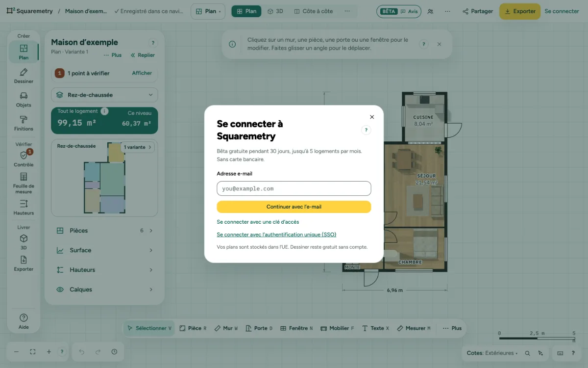588x368 pixels.
Task: Open the info icon beside Tout le logement
Action: (x=104, y=111)
